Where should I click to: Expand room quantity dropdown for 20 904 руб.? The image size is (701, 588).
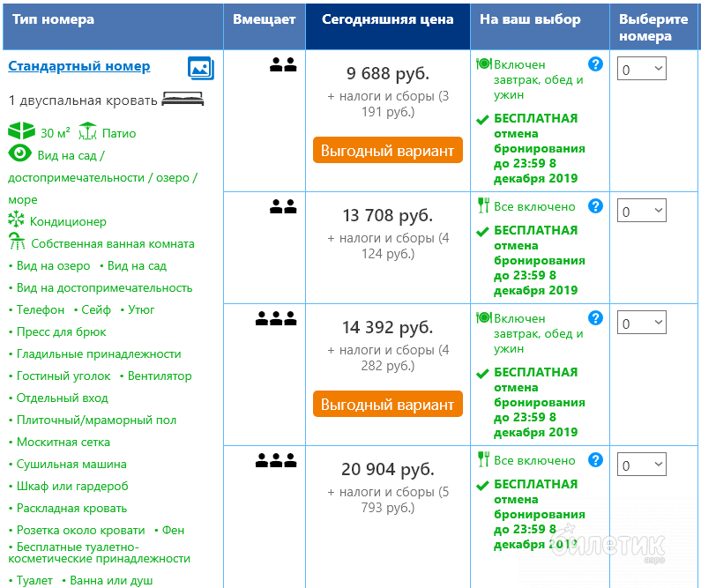[x=641, y=465]
